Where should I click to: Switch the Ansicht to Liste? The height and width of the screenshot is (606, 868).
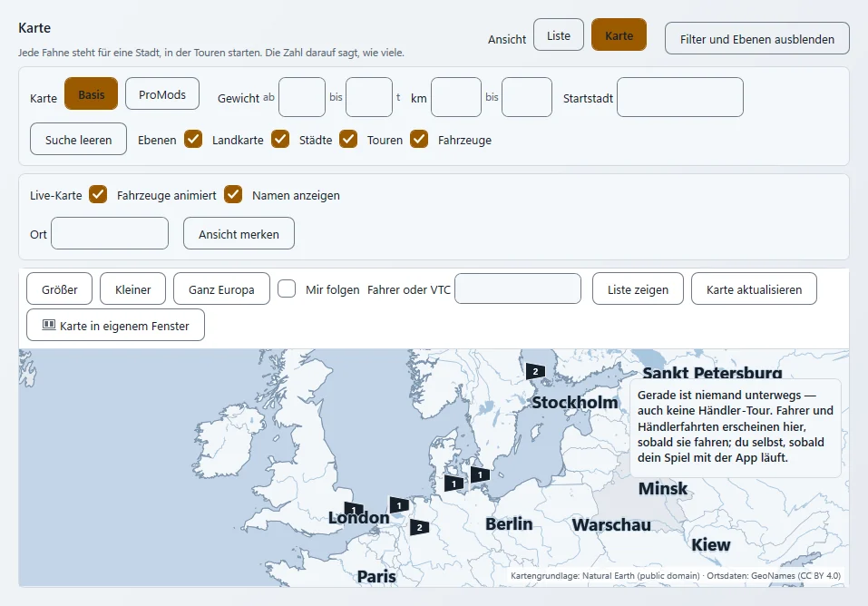point(559,34)
